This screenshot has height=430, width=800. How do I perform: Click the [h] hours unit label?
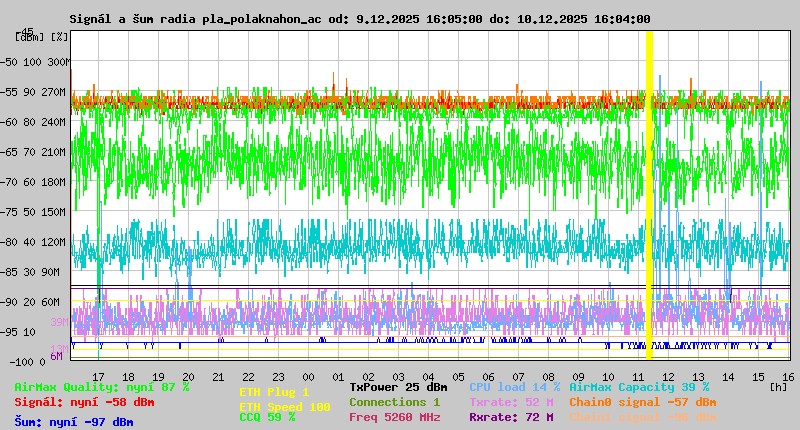pos(779,386)
